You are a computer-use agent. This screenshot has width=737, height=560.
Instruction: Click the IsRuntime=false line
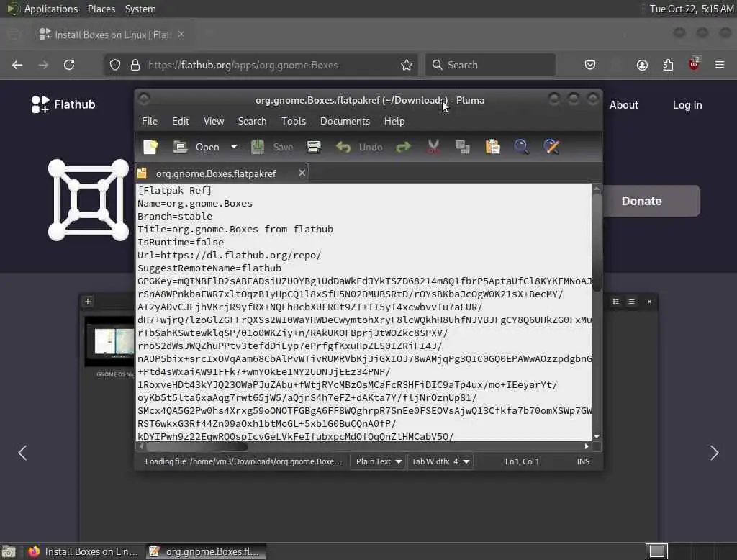click(x=181, y=242)
